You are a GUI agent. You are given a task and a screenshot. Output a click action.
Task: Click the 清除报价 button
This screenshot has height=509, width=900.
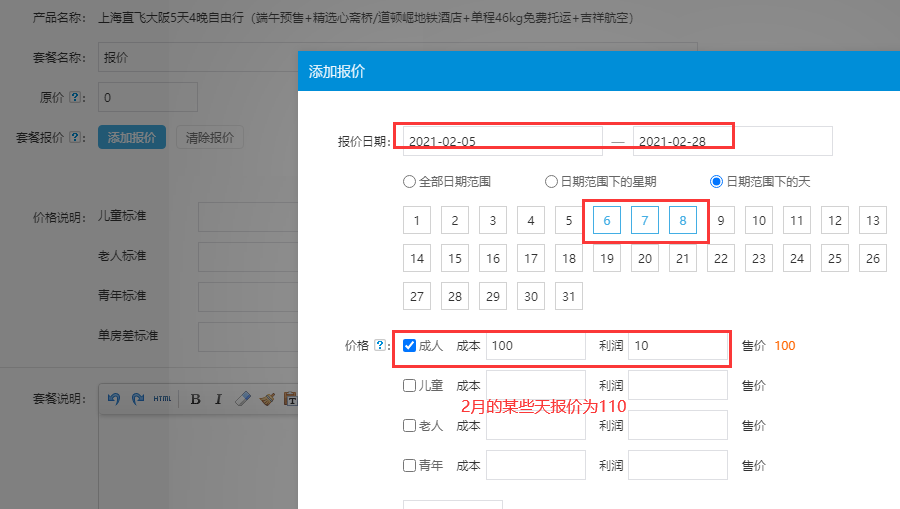[x=210, y=138]
